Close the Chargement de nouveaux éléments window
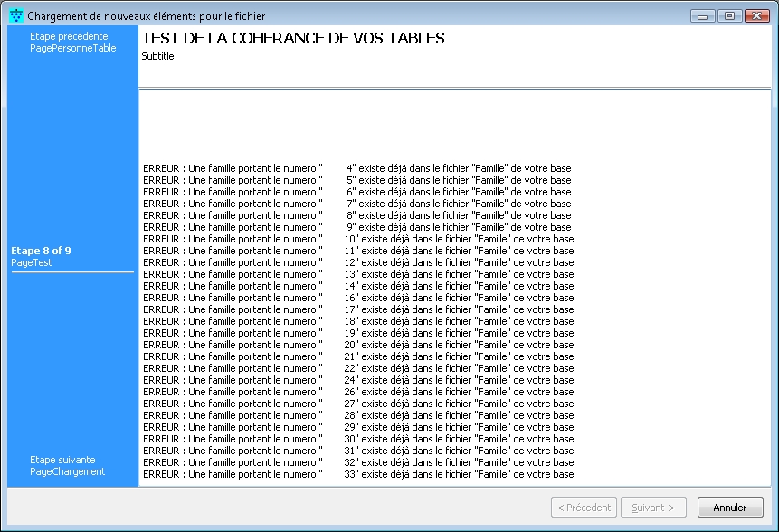Viewport: 779px width, 532px height. 756,15
